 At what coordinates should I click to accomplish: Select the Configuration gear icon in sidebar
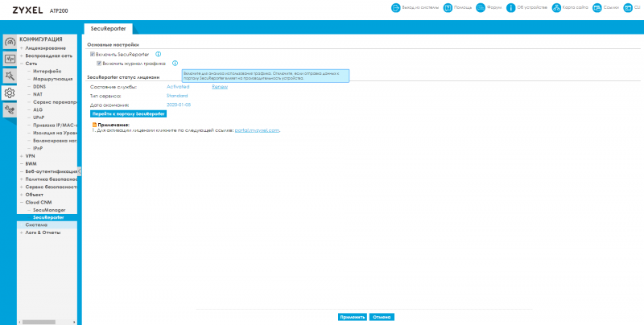[x=10, y=93]
